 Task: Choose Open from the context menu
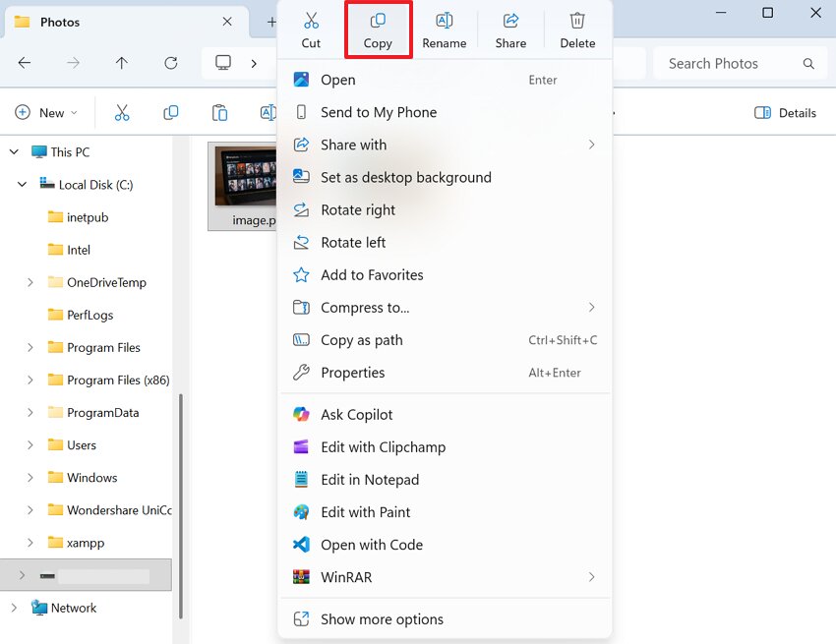click(x=445, y=80)
